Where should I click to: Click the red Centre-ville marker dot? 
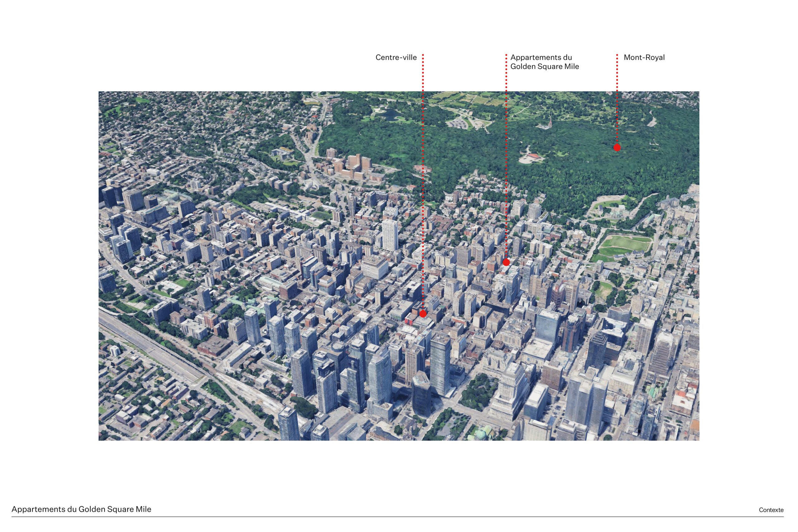point(423,314)
